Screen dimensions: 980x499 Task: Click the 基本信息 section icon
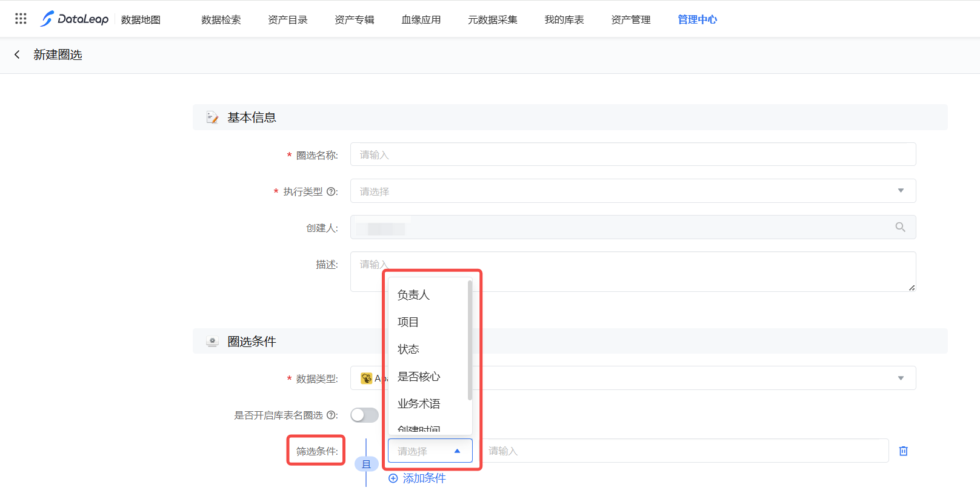coord(212,117)
